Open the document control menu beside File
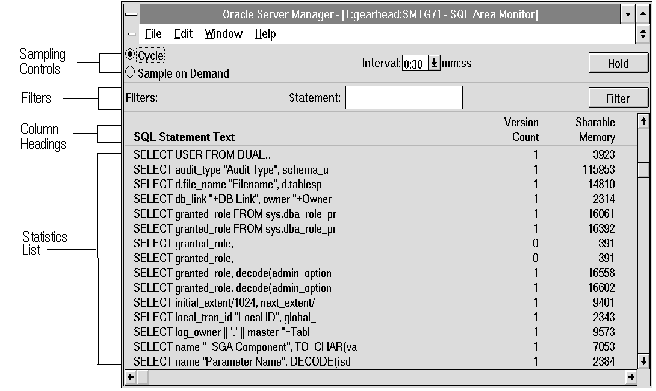This screenshot has height=391, width=656. [x=132, y=34]
